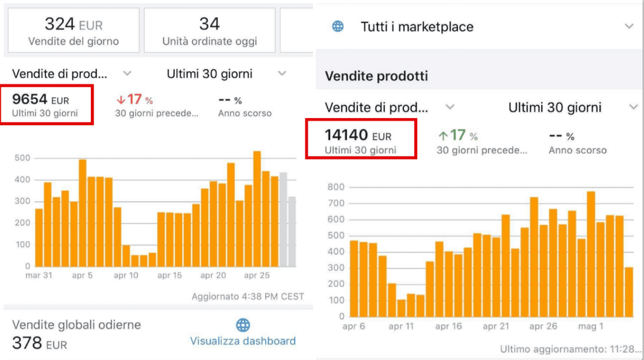Click the left Anno scorso percentage value
The height and width of the screenshot is (360, 644).
[230, 101]
